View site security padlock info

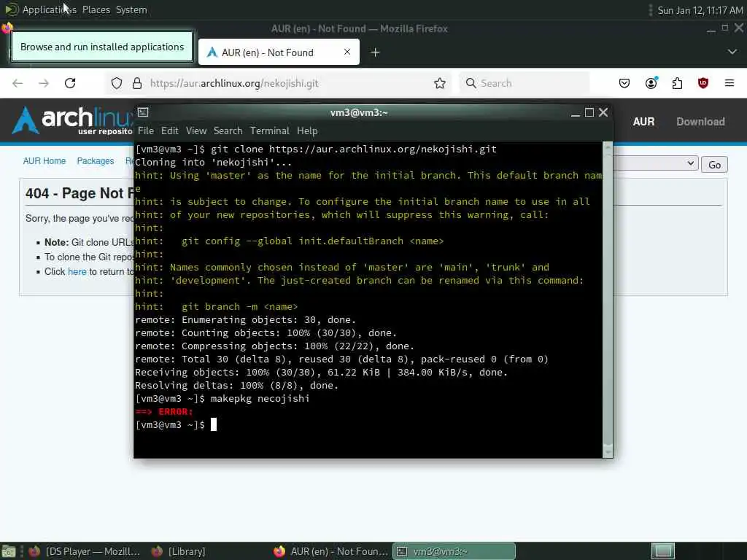tap(137, 83)
